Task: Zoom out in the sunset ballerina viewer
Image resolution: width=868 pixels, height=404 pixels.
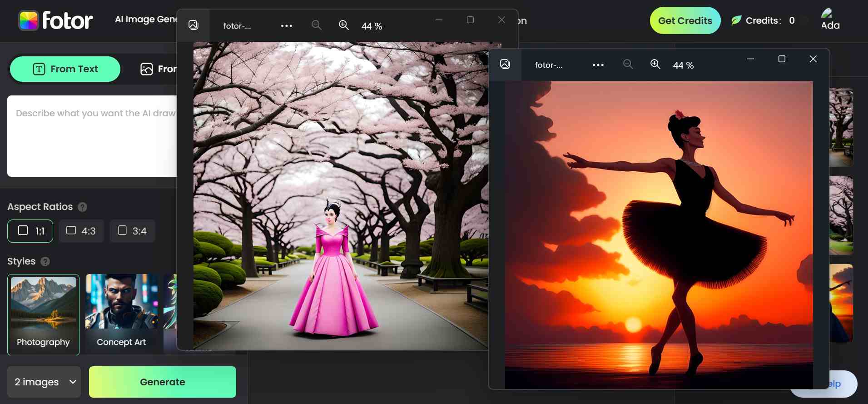Action: (628, 65)
